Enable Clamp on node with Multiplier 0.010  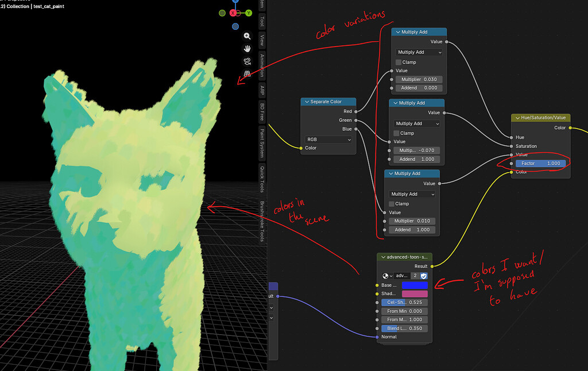tap(392, 204)
